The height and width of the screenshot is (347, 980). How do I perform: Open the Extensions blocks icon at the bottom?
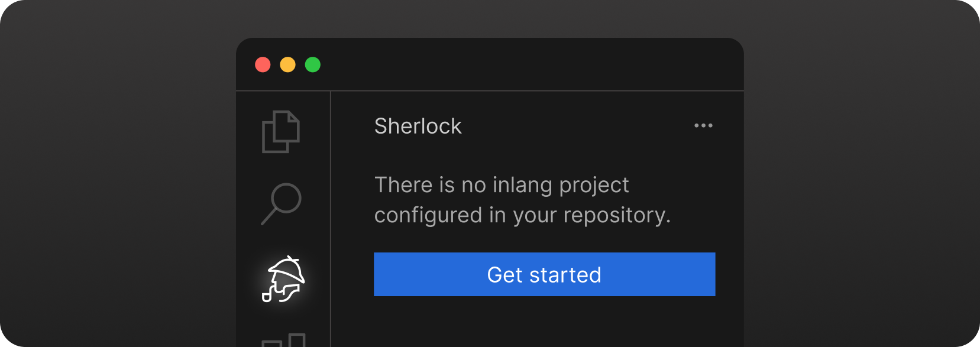point(284,340)
